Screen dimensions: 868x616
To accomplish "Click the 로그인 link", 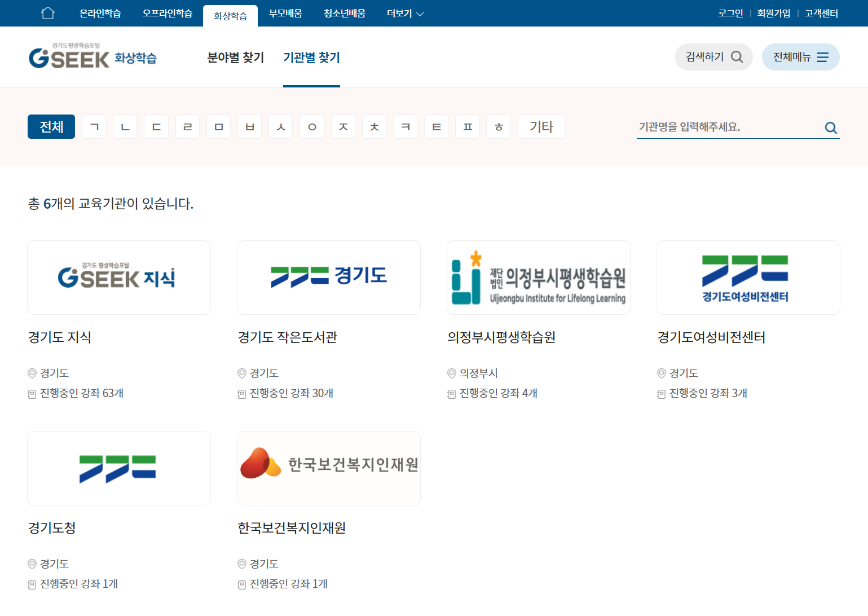I will coord(730,12).
